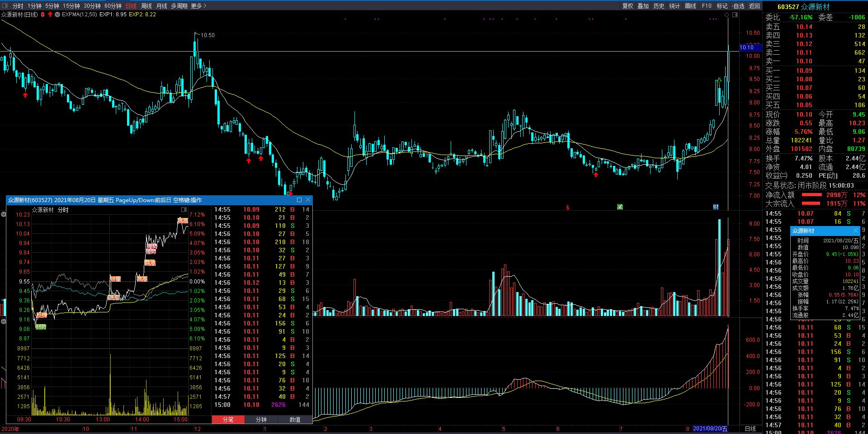This screenshot has width=868, height=434.
Task: Open the 复权 adjustment option
Action: pos(627,6)
